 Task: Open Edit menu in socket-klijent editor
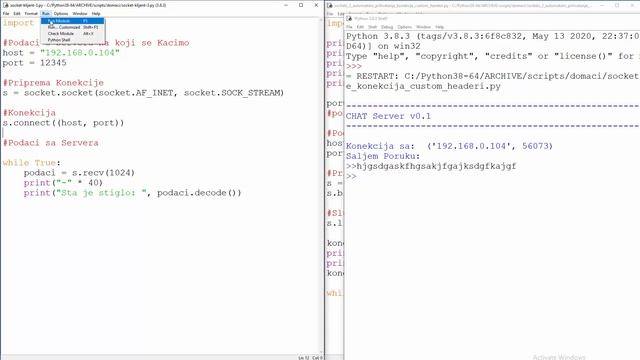point(17,13)
